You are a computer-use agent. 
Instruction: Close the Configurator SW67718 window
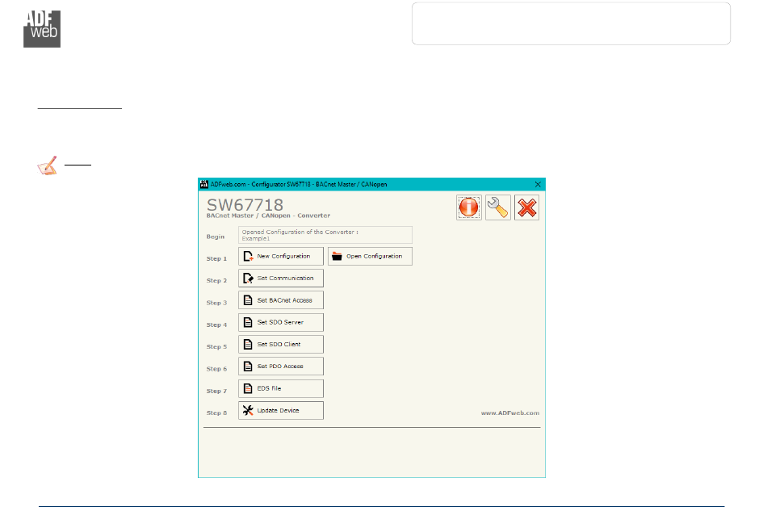(x=538, y=184)
